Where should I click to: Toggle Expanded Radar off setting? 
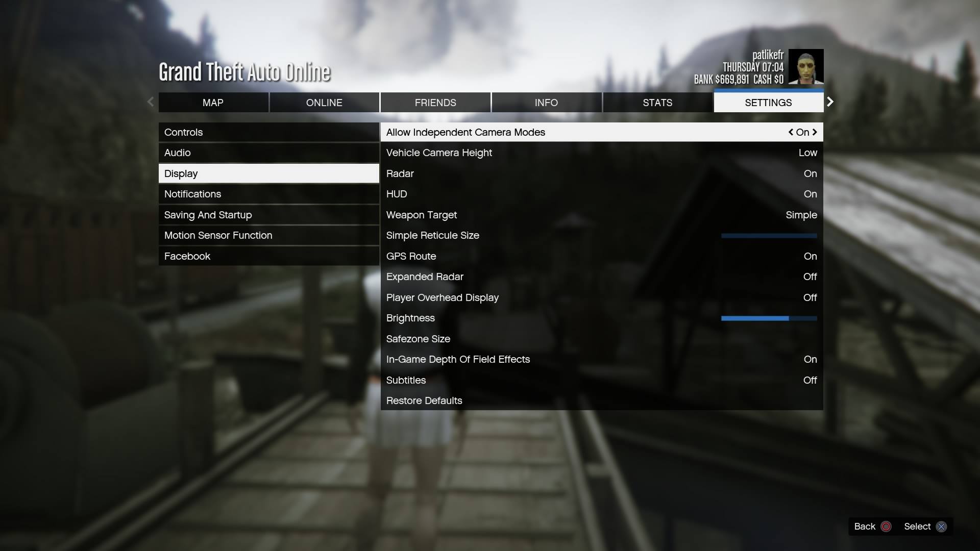(811, 277)
